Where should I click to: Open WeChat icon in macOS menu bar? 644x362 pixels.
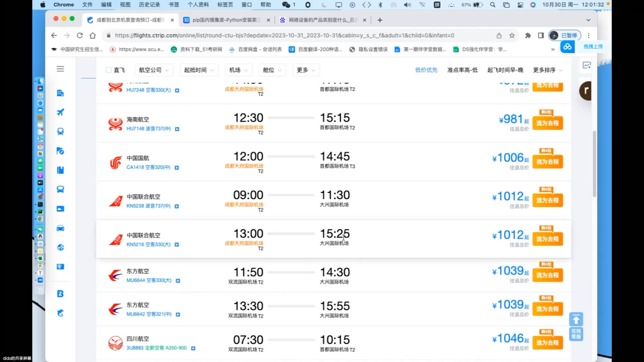[x=286, y=5]
